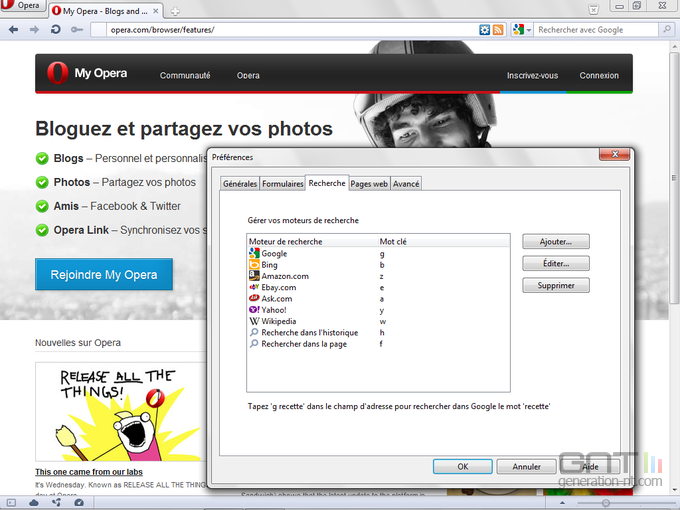Click the 'Rechercher avec Google' search field

pyautogui.click(x=597, y=29)
